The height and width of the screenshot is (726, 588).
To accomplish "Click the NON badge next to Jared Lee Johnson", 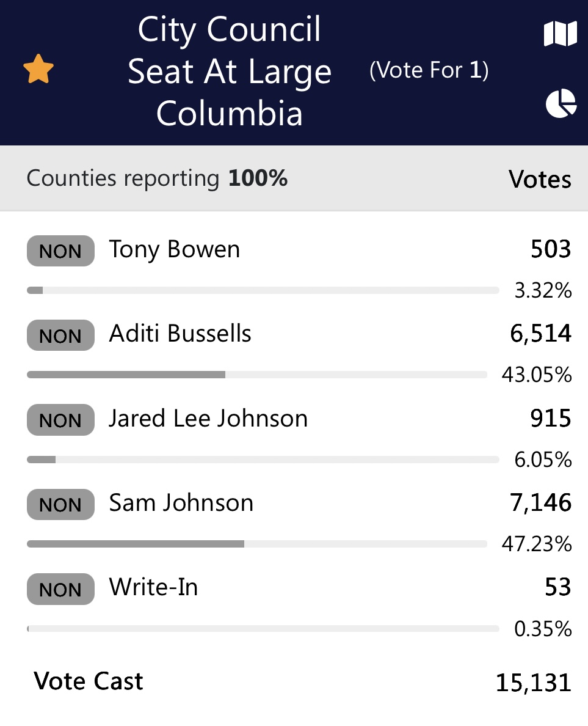I will [60, 420].
